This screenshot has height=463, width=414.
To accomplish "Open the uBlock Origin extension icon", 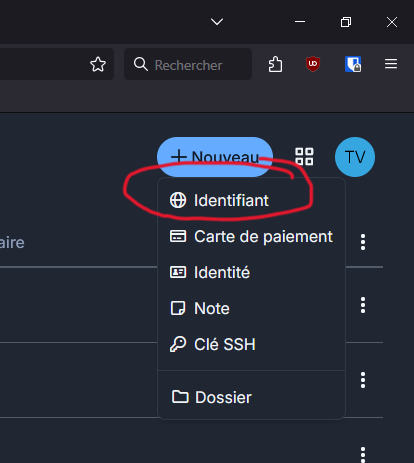I will pos(313,64).
